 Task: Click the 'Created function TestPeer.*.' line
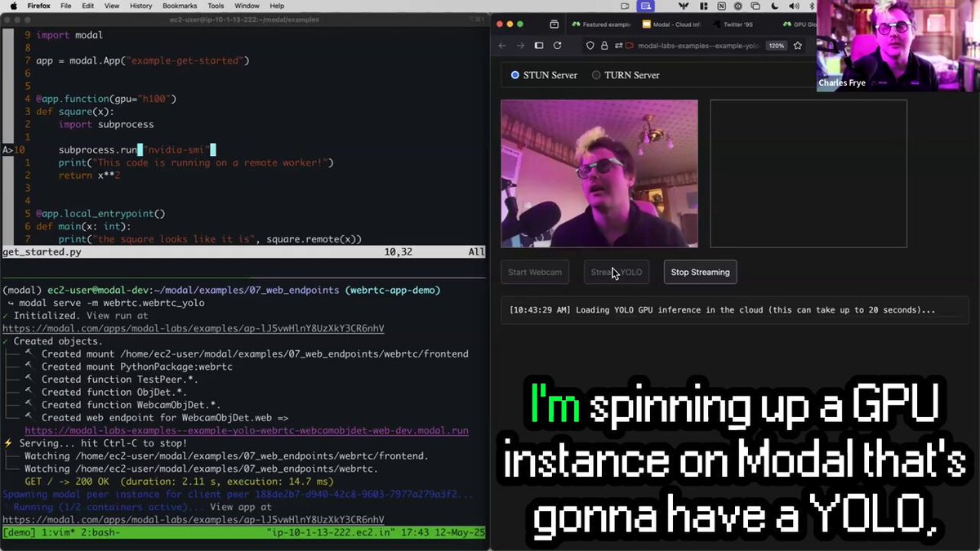tap(119, 380)
